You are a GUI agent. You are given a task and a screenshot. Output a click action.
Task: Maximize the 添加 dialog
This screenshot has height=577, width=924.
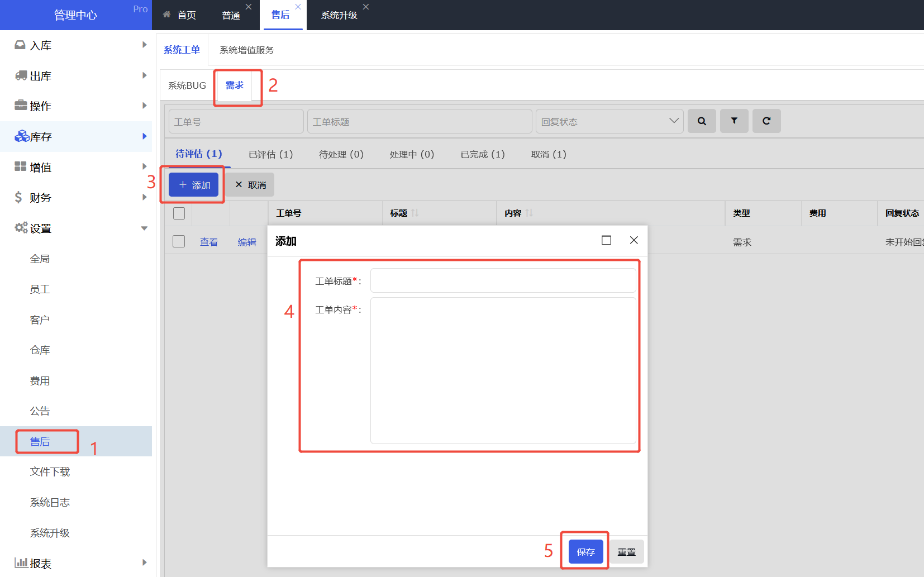(x=606, y=240)
